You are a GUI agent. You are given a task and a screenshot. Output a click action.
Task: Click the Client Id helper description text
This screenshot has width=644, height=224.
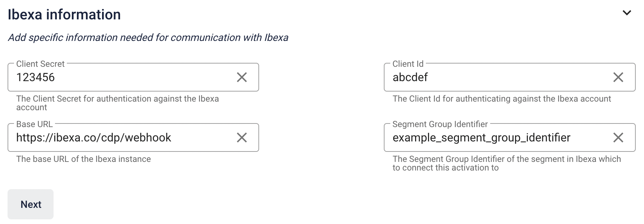tap(501, 99)
